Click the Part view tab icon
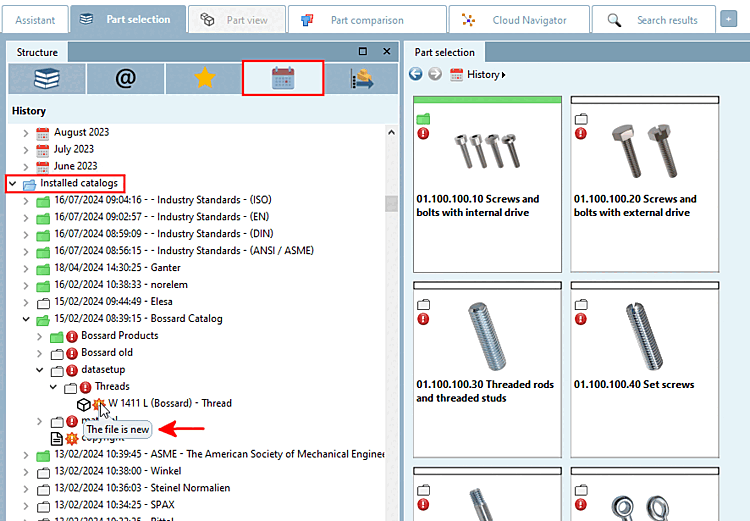 point(207,20)
